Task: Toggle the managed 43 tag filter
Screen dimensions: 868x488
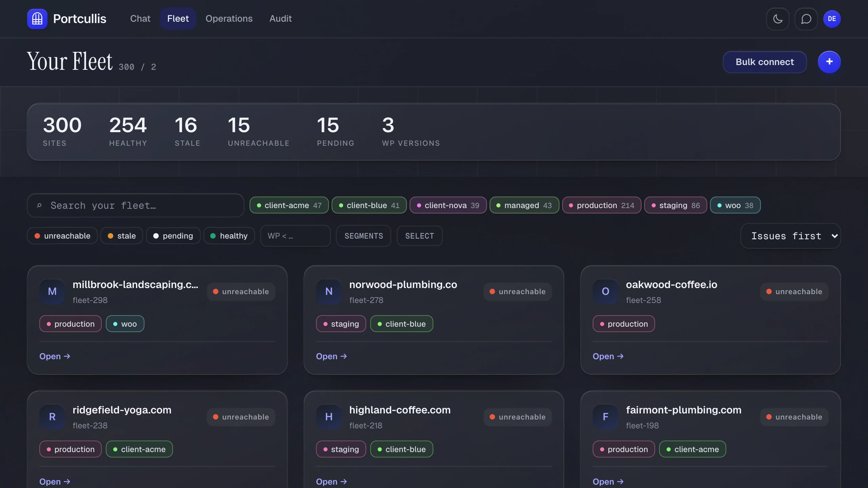Action: [x=525, y=205]
